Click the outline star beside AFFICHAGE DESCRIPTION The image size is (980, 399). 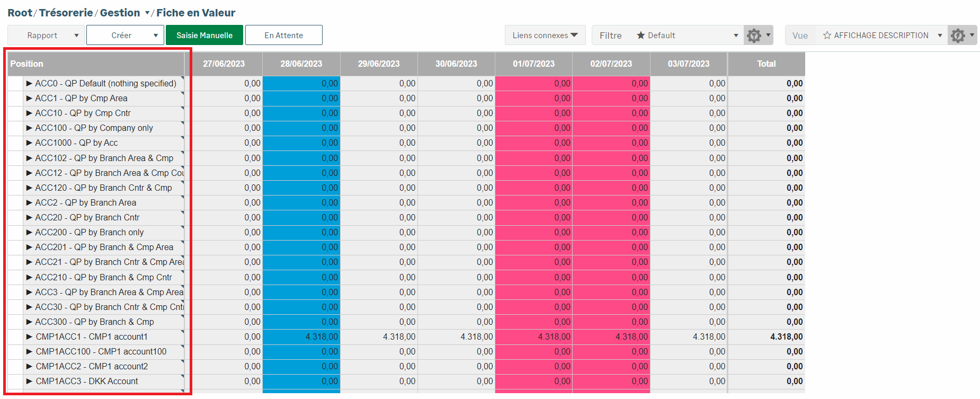pyautogui.click(x=827, y=36)
